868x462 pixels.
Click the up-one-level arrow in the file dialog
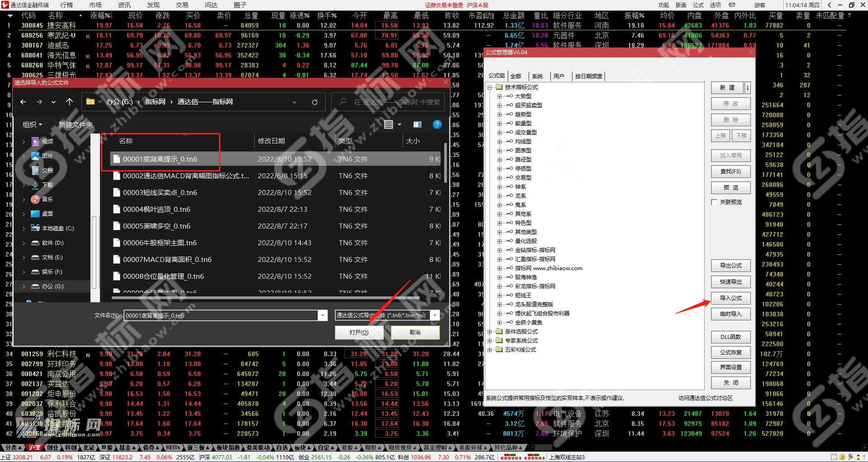(x=69, y=102)
